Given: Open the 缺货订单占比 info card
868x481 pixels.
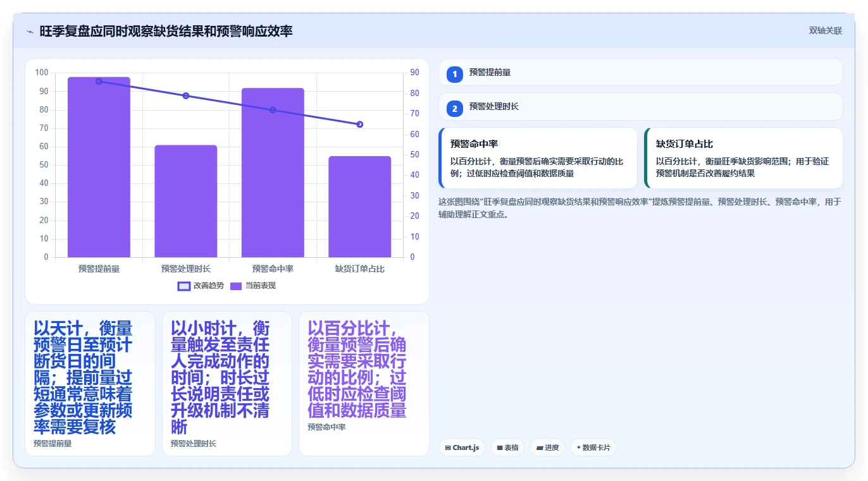Looking at the screenshot, I should [x=743, y=158].
